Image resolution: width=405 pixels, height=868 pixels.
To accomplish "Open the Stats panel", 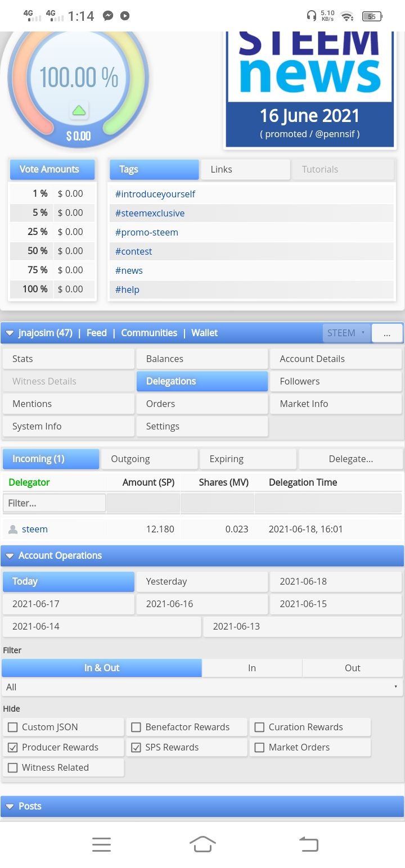I will (x=69, y=359).
